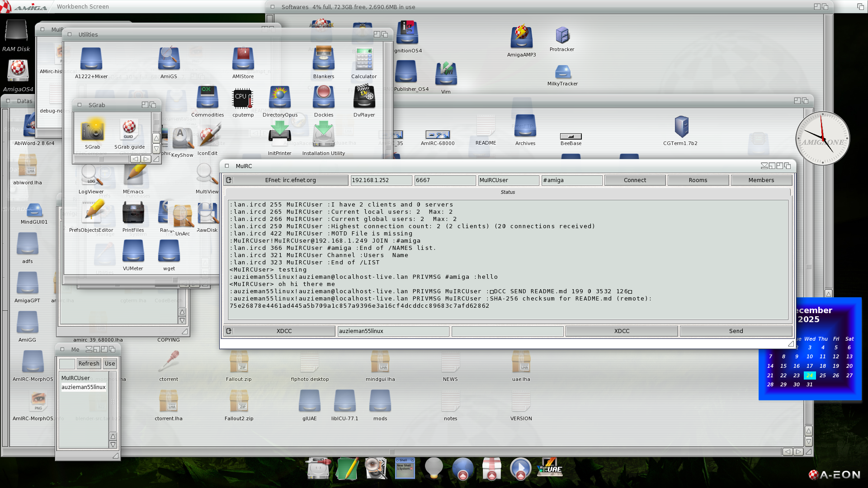Open the SGrab.guide document icon
Screen dimensions: 868x488
coord(129,130)
